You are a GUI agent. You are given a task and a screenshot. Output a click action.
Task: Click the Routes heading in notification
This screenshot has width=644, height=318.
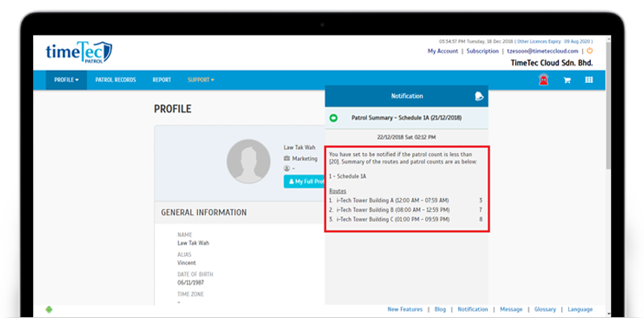point(337,191)
